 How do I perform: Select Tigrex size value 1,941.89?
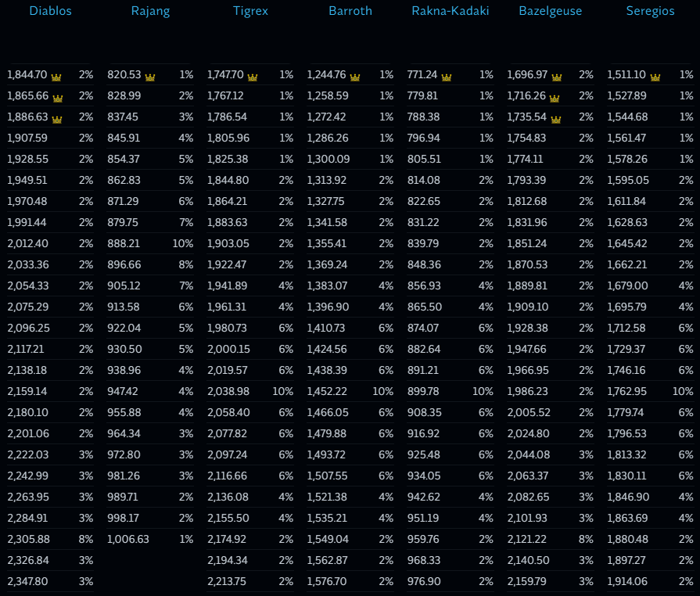click(228, 285)
